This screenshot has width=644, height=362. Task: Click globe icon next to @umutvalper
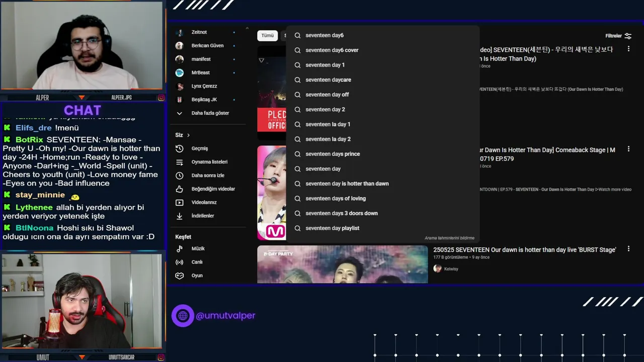[183, 316]
